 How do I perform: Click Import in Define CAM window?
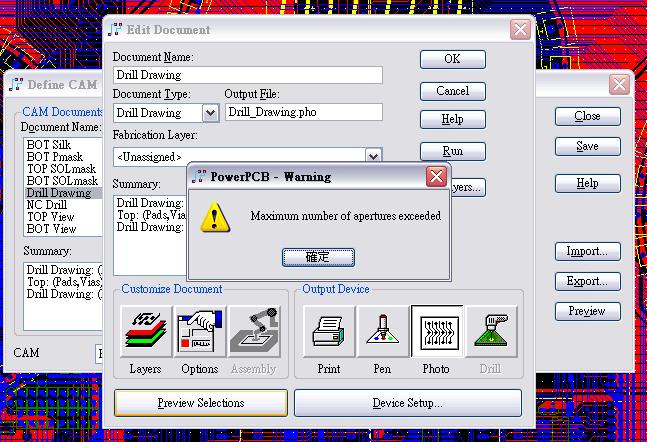tap(588, 251)
